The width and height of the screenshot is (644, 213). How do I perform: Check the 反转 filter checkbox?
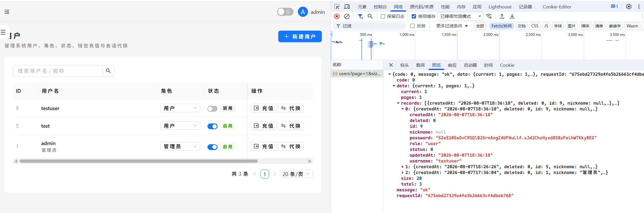click(412, 26)
